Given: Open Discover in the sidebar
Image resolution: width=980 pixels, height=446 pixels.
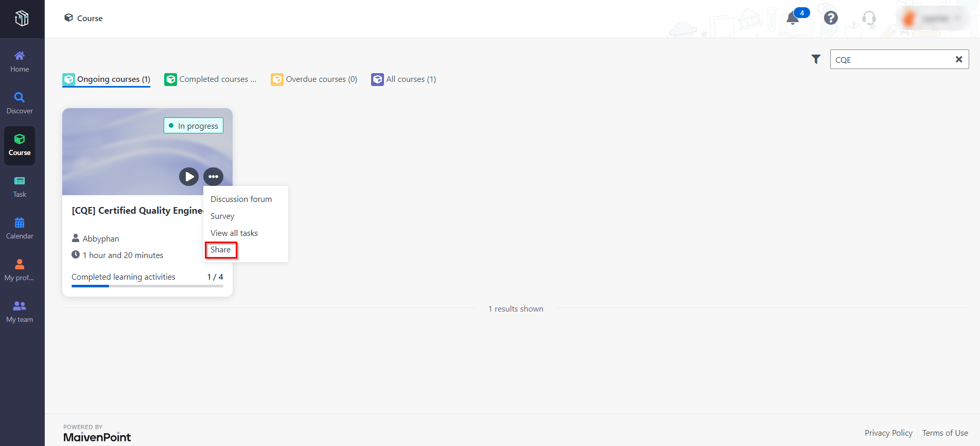Looking at the screenshot, I should (x=20, y=103).
